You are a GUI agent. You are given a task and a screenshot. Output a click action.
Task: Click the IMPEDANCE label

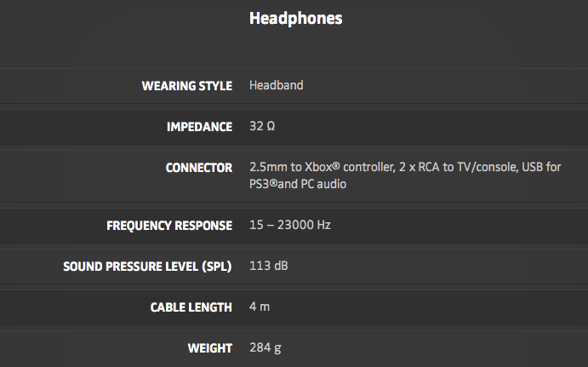pos(199,127)
